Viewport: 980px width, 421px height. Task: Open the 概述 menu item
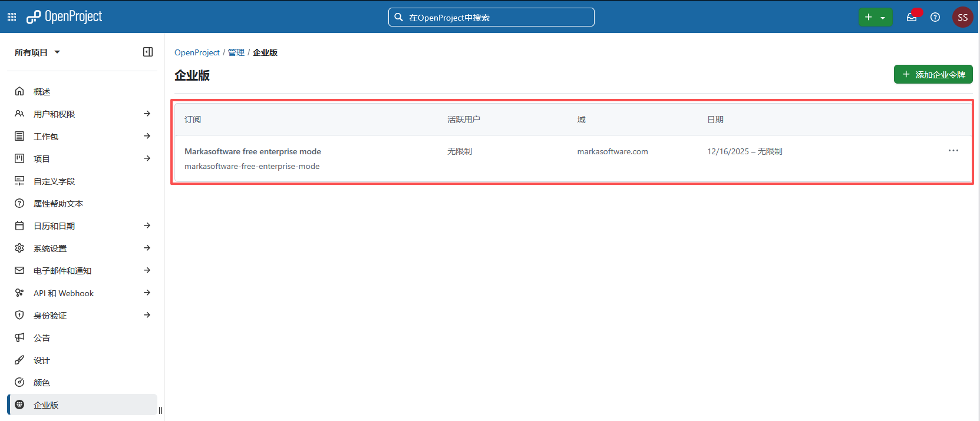coord(82,91)
